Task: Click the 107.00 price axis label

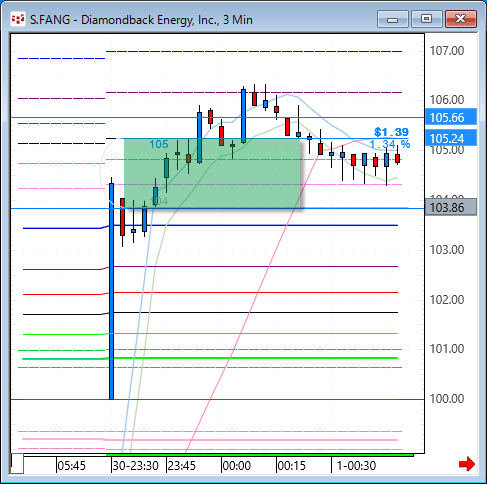Action: (447, 51)
